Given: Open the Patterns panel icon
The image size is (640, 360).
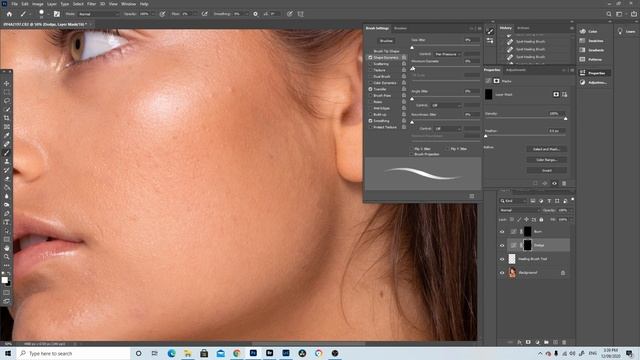Looking at the screenshot, I should point(582,60).
